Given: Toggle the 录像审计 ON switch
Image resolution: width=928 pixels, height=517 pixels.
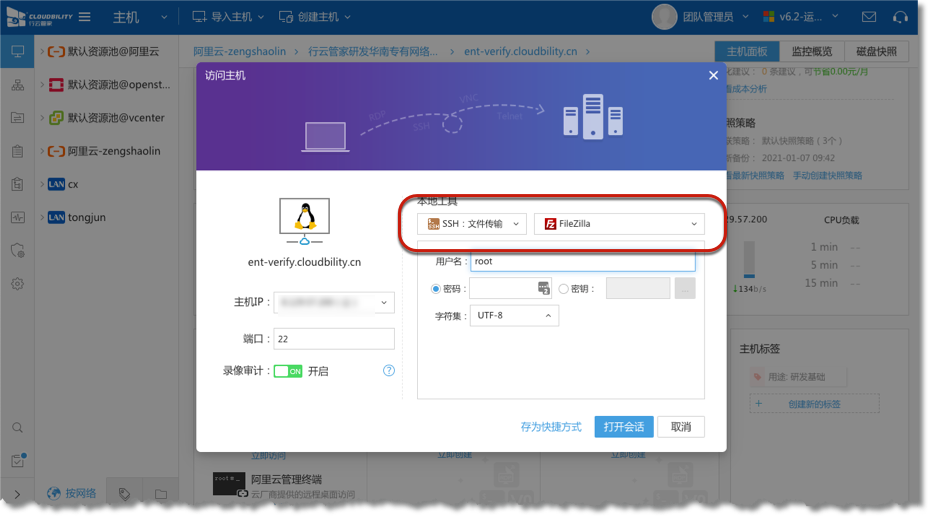Looking at the screenshot, I should click(288, 371).
